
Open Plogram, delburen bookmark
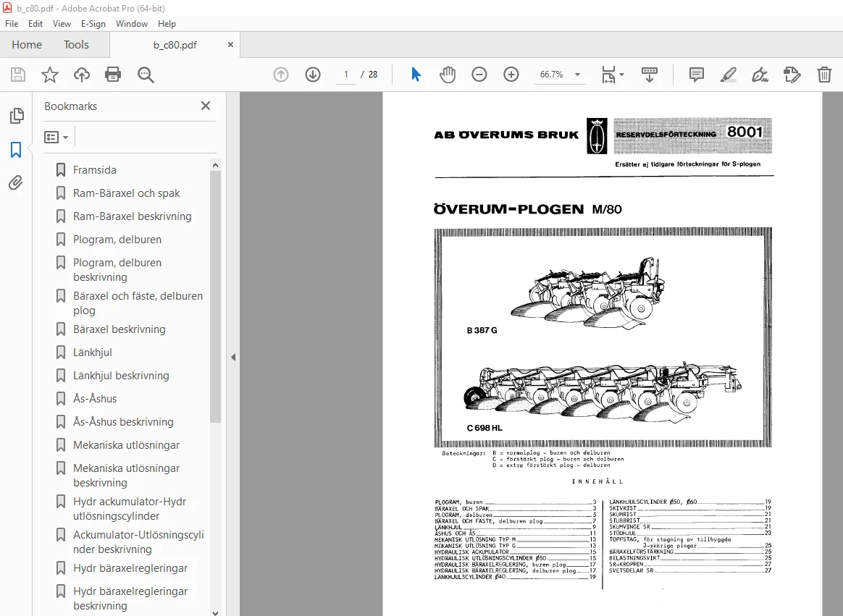(117, 239)
